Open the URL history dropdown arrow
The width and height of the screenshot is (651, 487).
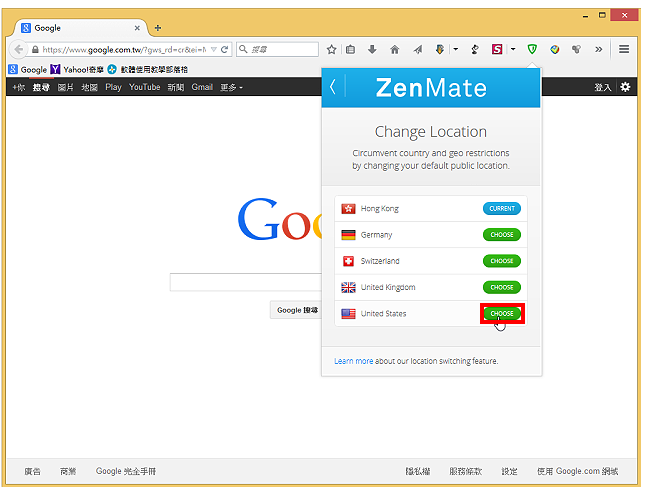tap(214, 49)
